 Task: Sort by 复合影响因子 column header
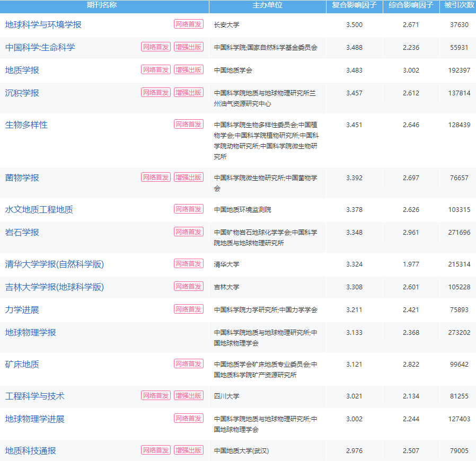[354, 5]
